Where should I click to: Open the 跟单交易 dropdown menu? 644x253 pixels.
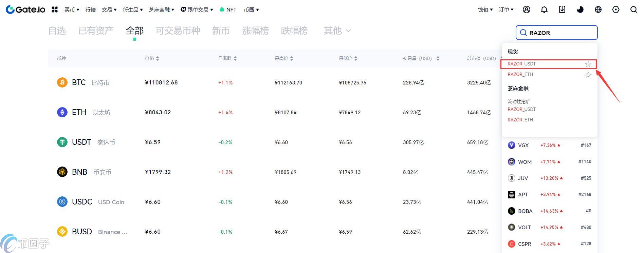[197, 9]
